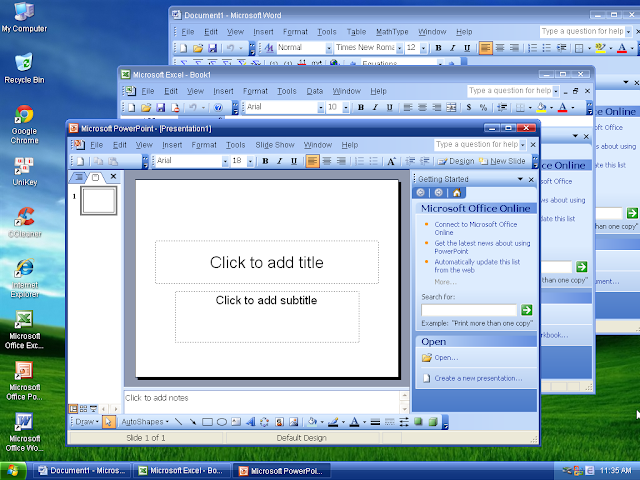This screenshot has height=480, width=640.
Task: Select the slide 1 thumbnail
Action: [99, 200]
